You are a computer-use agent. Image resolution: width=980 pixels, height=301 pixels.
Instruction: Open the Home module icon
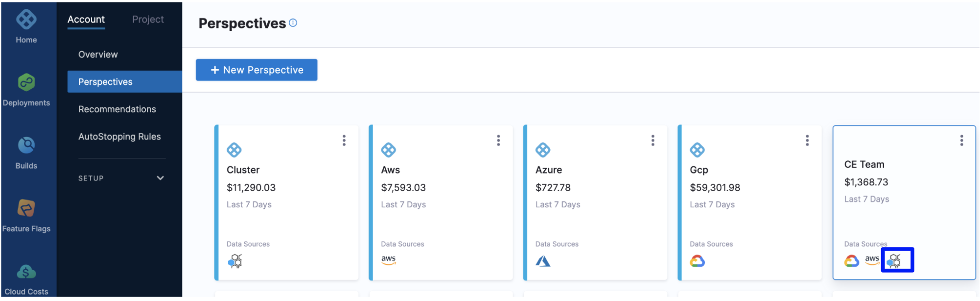point(26,20)
